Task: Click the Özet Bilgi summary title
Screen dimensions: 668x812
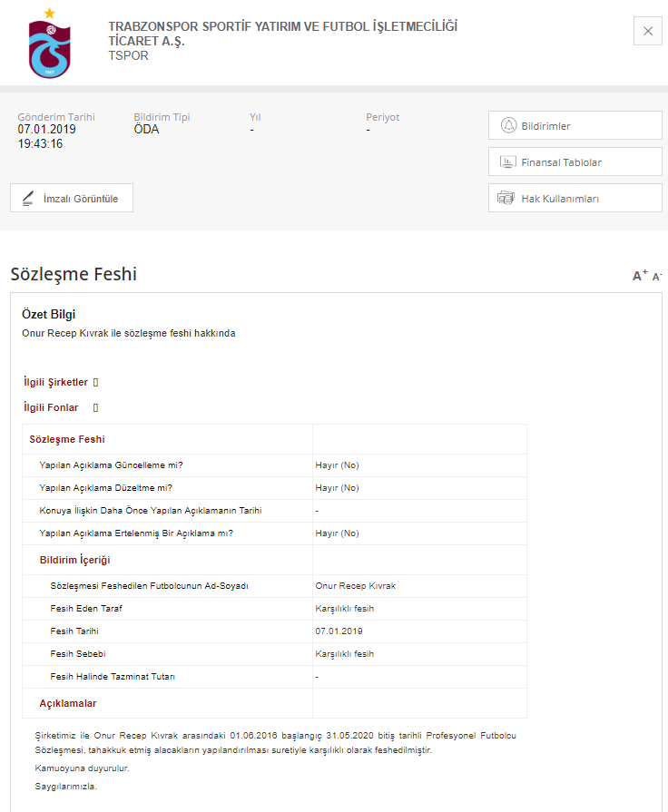Action: pos(49,315)
